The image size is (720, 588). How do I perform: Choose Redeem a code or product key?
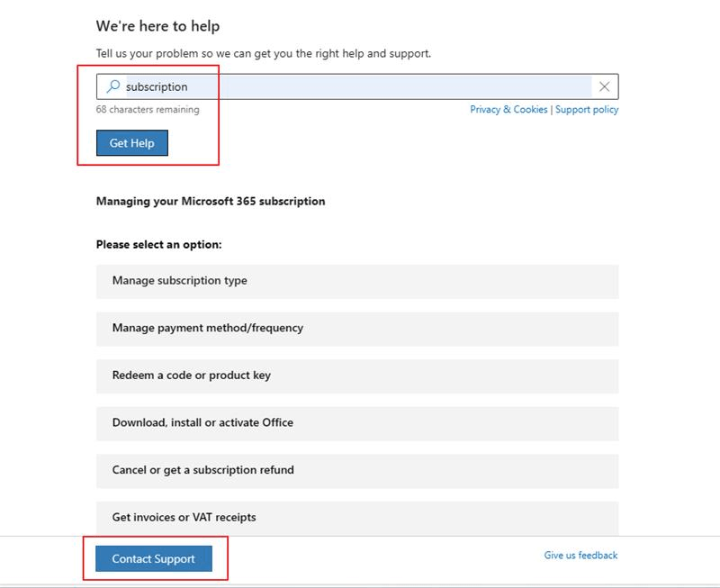point(357,375)
